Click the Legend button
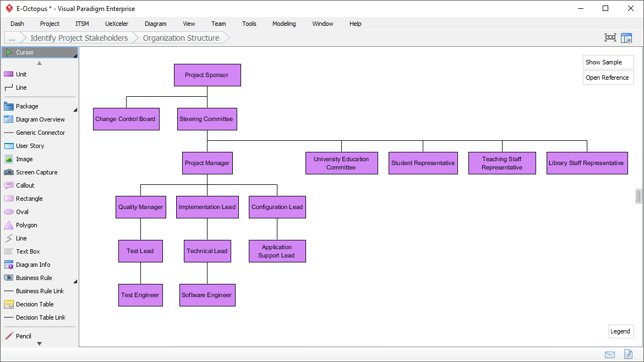 pyautogui.click(x=620, y=331)
